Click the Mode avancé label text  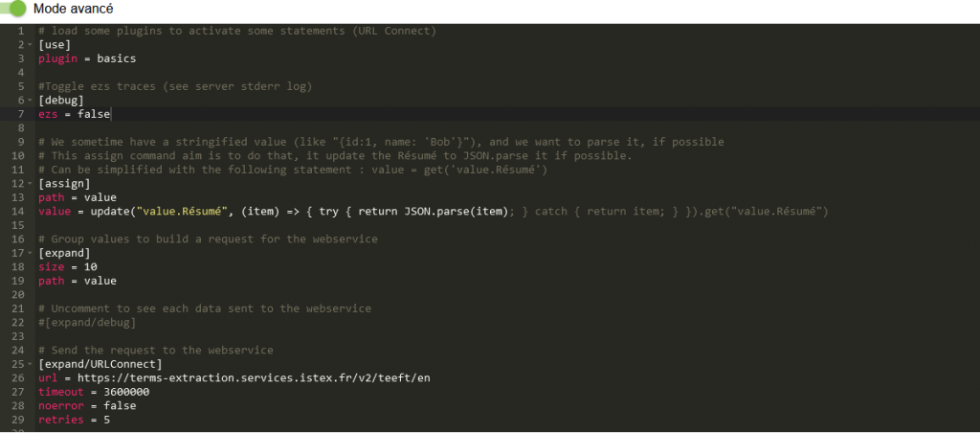(x=73, y=9)
